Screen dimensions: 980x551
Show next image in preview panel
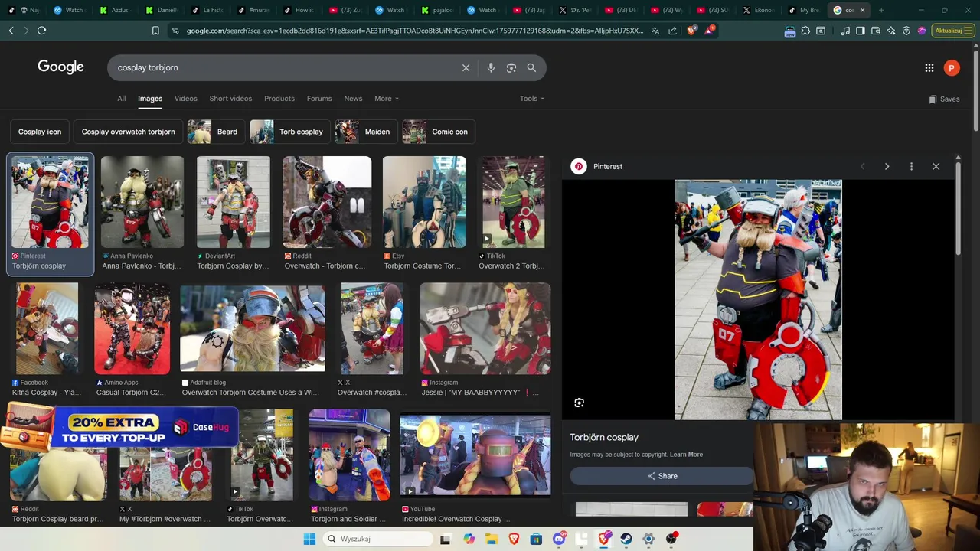[887, 166]
